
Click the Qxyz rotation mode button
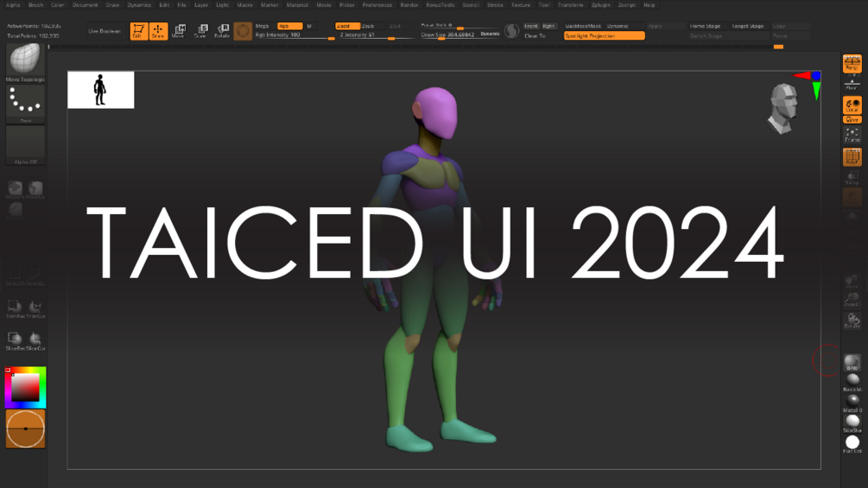coord(852,119)
